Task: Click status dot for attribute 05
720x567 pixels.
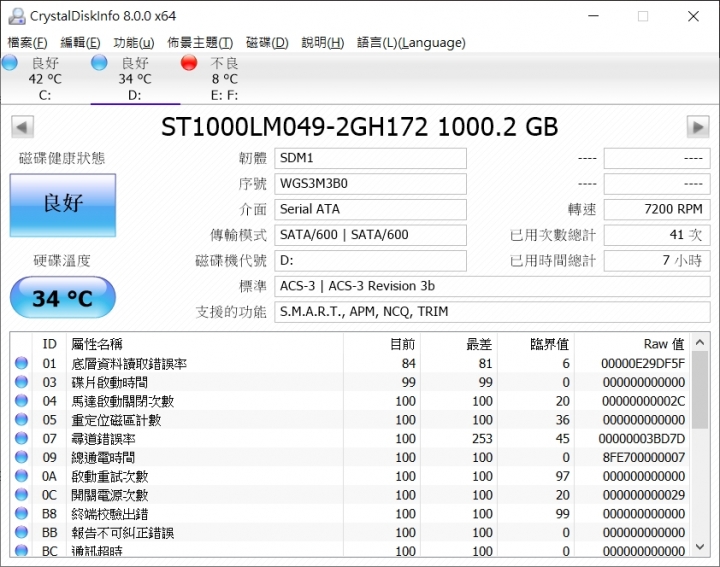Action: [x=21, y=420]
